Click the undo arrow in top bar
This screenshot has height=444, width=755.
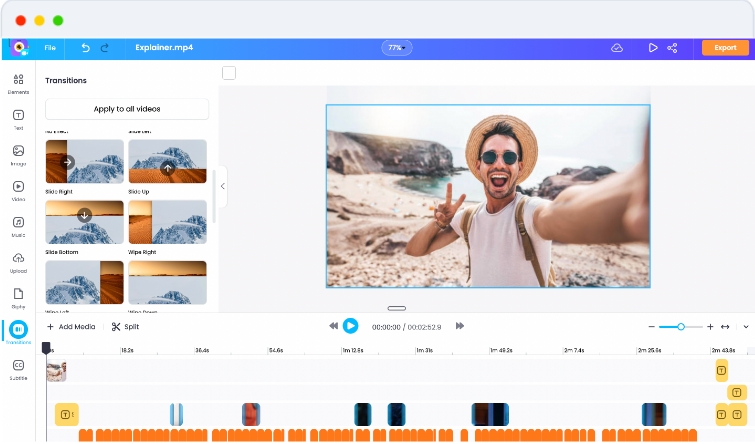(85, 48)
